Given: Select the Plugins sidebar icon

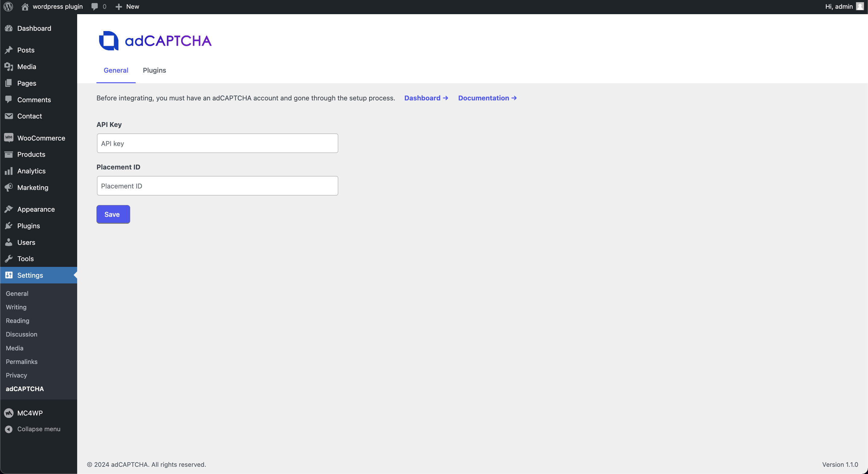Looking at the screenshot, I should pyautogui.click(x=9, y=226).
